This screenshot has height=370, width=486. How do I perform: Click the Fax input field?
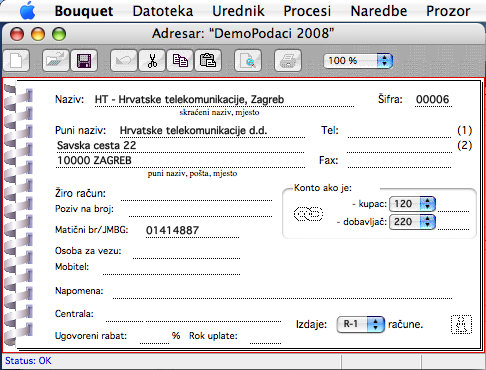click(x=399, y=161)
